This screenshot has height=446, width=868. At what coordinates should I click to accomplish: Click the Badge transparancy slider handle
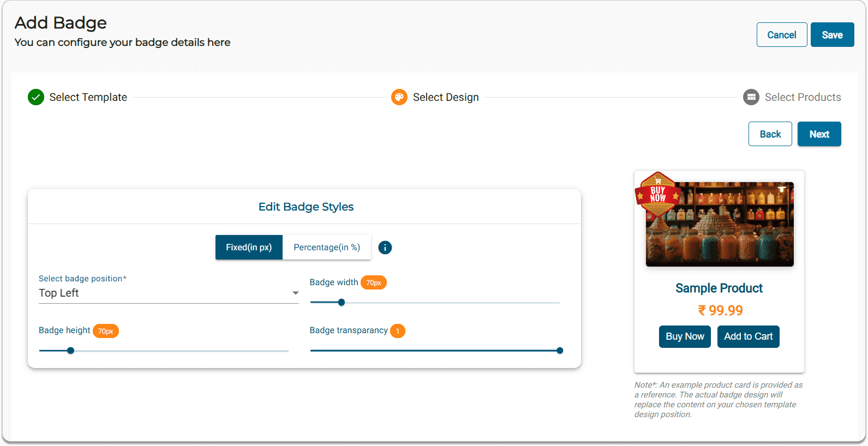pyautogui.click(x=560, y=351)
